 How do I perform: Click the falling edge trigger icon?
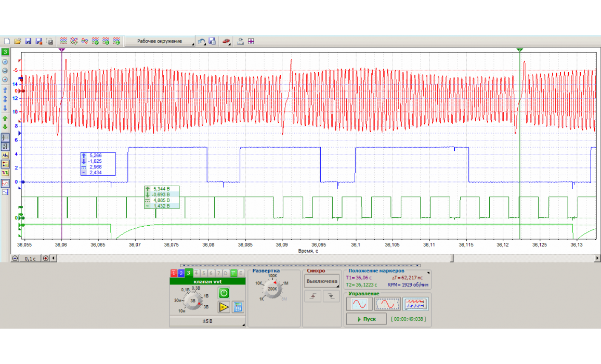(331, 296)
